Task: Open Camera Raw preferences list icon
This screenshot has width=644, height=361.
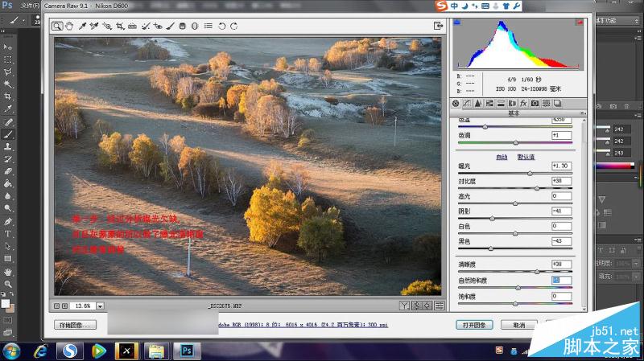Action: coord(208,27)
